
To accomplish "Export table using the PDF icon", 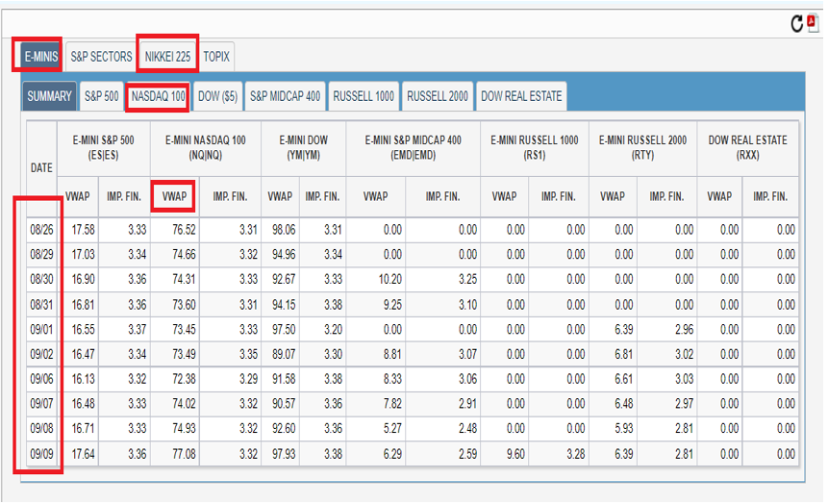I will pyautogui.click(x=813, y=23).
